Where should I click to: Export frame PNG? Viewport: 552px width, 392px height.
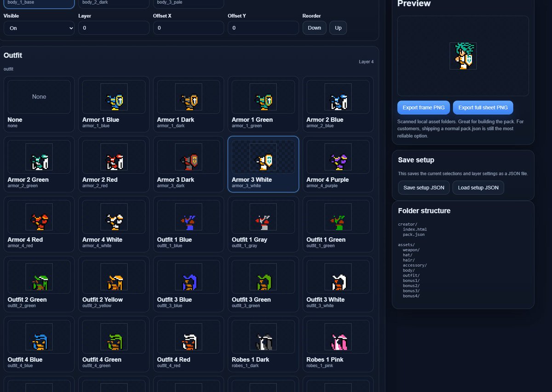[424, 108]
